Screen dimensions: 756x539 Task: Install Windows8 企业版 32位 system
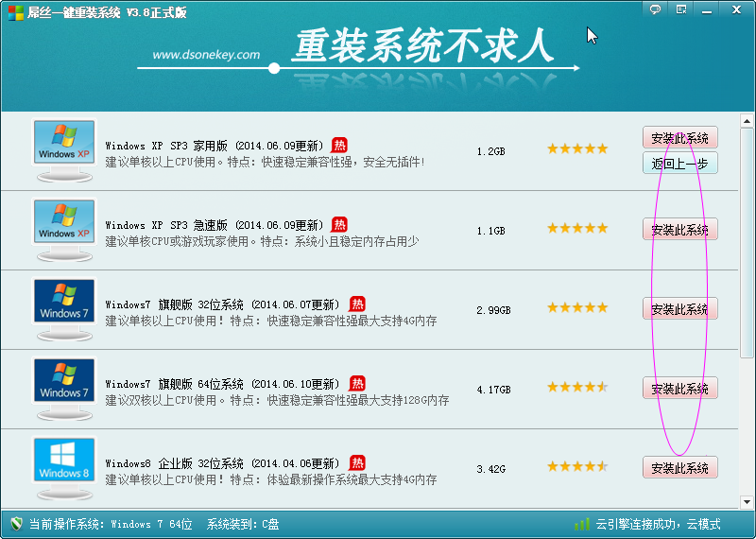(x=679, y=468)
